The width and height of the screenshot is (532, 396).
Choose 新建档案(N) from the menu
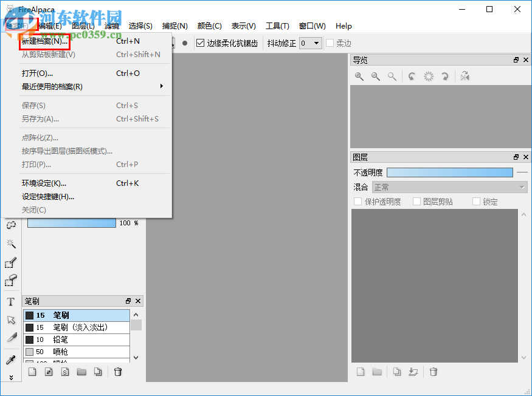tap(44, 41)
